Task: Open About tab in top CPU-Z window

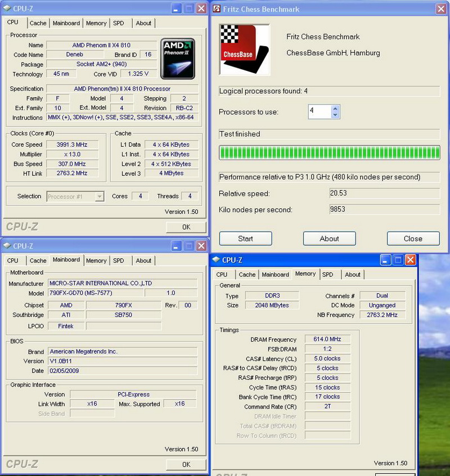Action: pos(143,23)
